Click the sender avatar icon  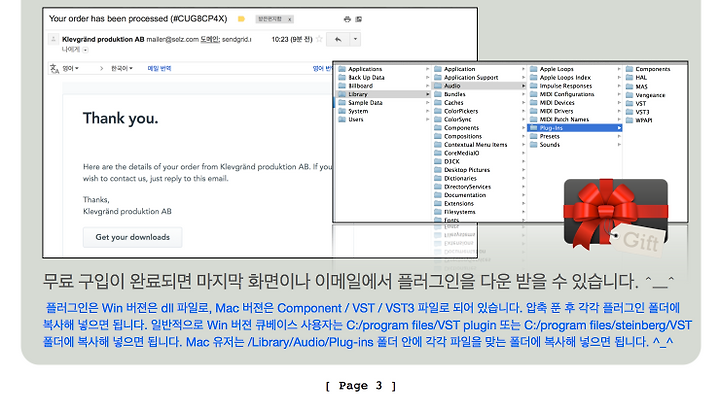click(53, 39)
